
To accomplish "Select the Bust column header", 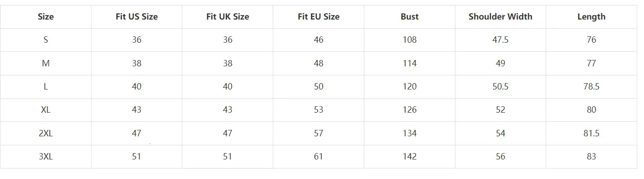I will 410,17.
